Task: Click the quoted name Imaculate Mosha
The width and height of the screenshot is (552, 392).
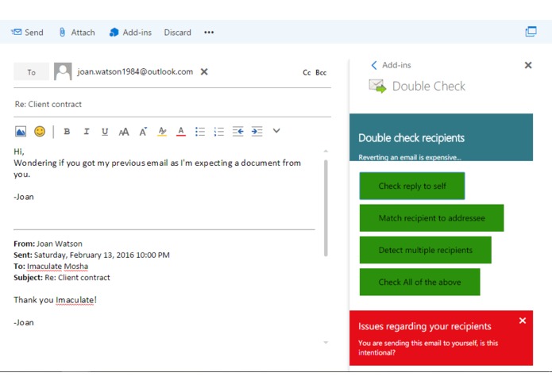Action: click(x=57, y=266)
